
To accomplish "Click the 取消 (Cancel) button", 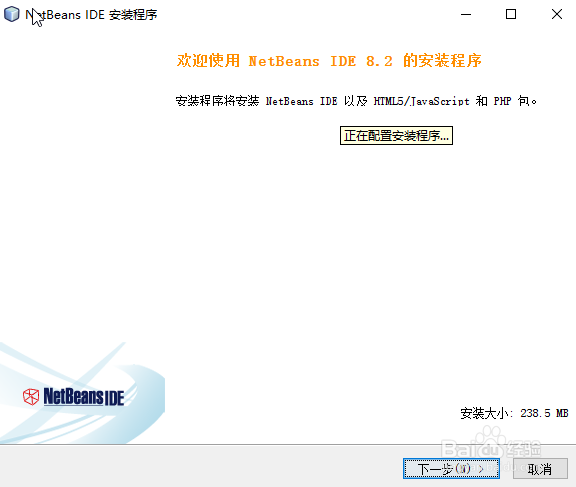I will pos(540,469).
